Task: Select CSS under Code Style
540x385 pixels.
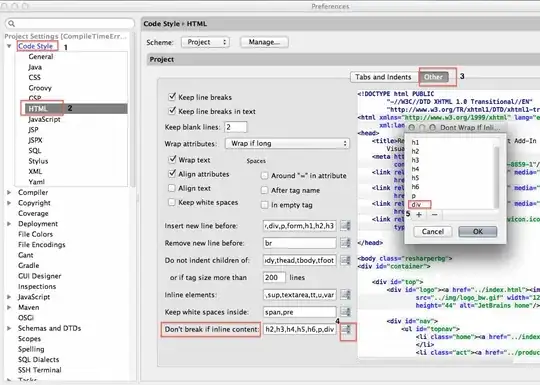Action: click(x=34, y=77)
